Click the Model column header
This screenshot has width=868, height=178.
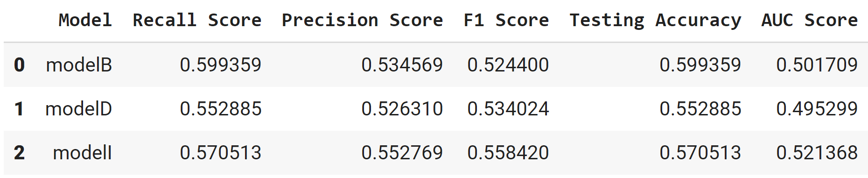(x=85, y=20)
